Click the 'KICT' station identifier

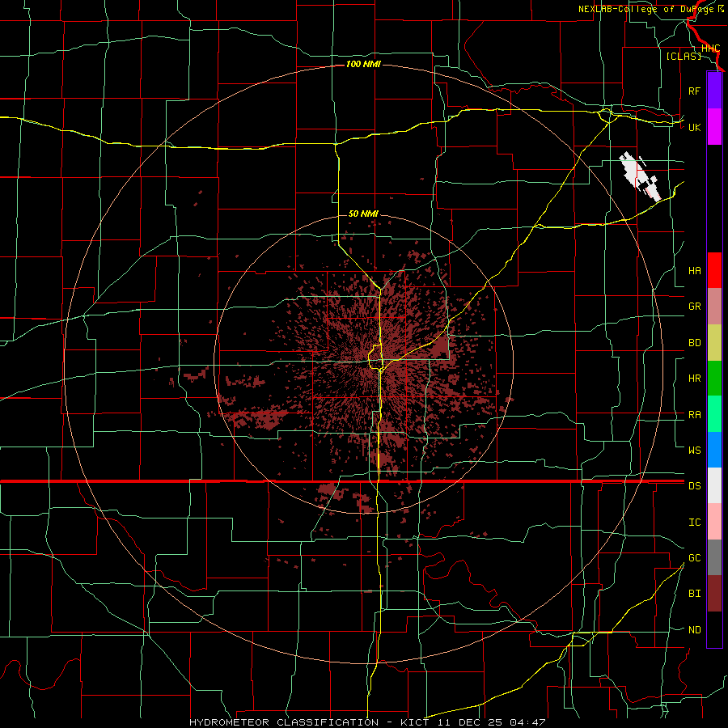pos(414,722)
